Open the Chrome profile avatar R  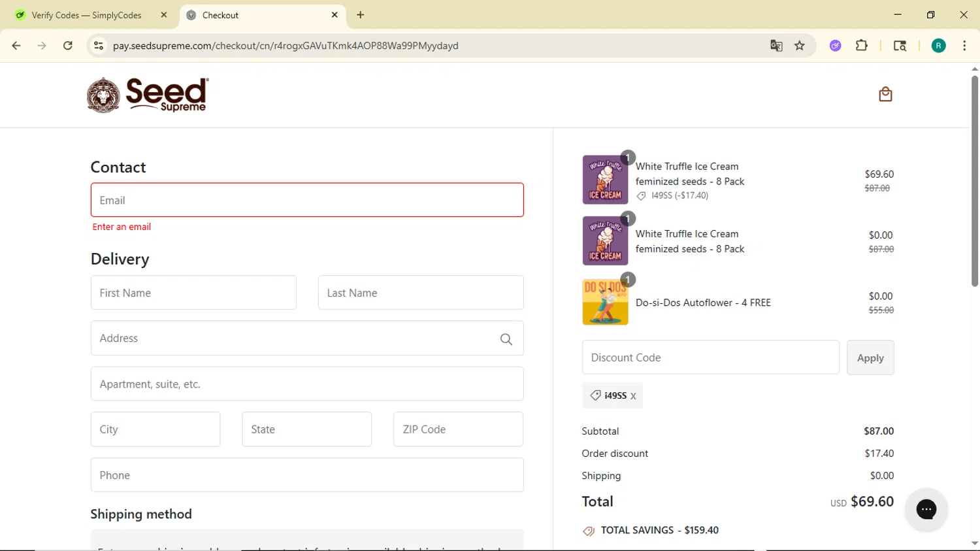(939, 46)
